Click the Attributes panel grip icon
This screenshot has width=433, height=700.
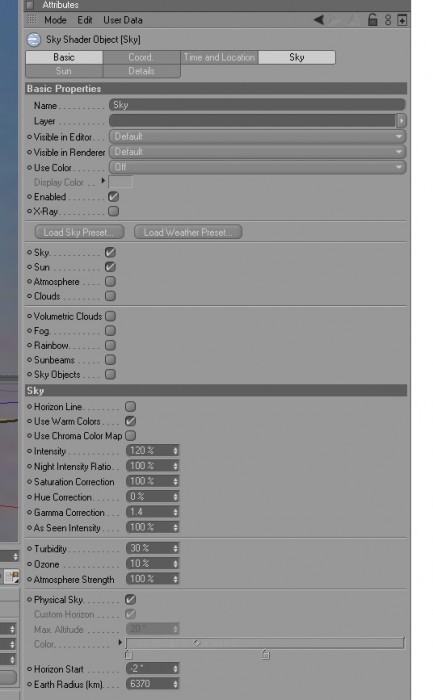[x=32, y=20]
